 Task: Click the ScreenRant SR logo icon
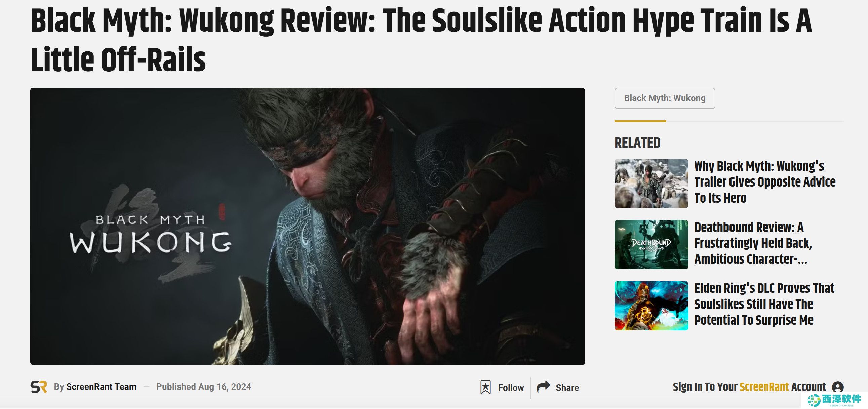(39, 387)
